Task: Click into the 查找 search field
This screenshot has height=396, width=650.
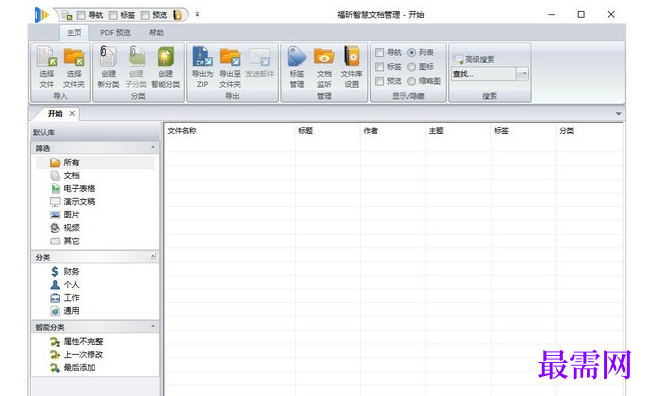Action: click(484, 74)
